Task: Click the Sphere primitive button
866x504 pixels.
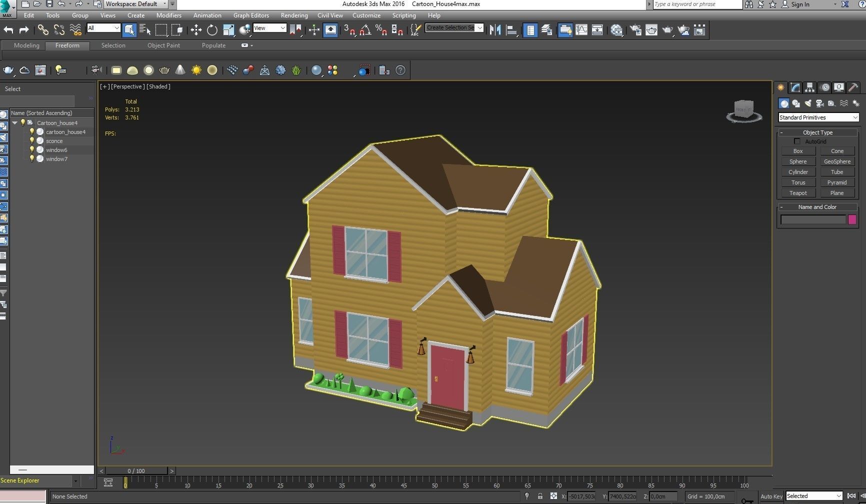Action: tap(798, 161)
